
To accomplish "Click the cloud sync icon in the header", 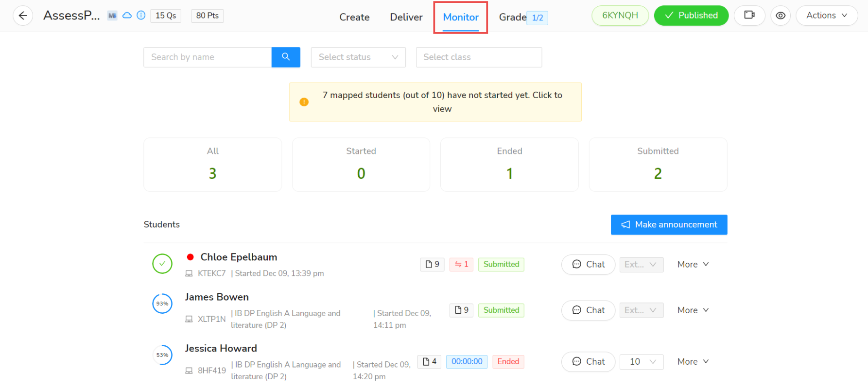I will (127, 15).
